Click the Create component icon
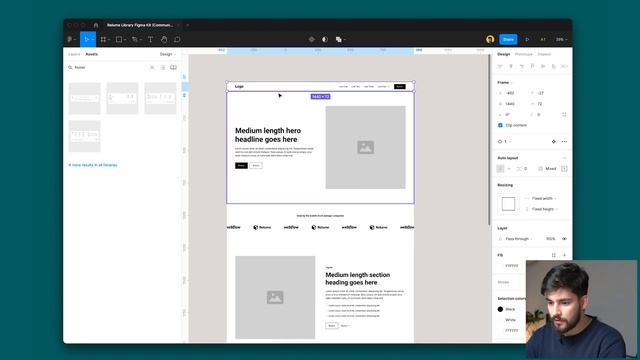The image size is (640, 360). [x=311, y=40]
